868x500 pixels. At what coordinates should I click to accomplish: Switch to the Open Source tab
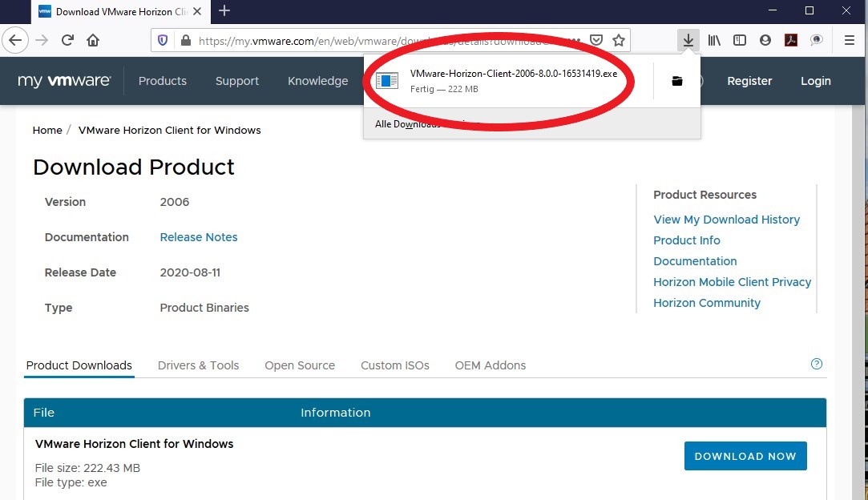300,365
